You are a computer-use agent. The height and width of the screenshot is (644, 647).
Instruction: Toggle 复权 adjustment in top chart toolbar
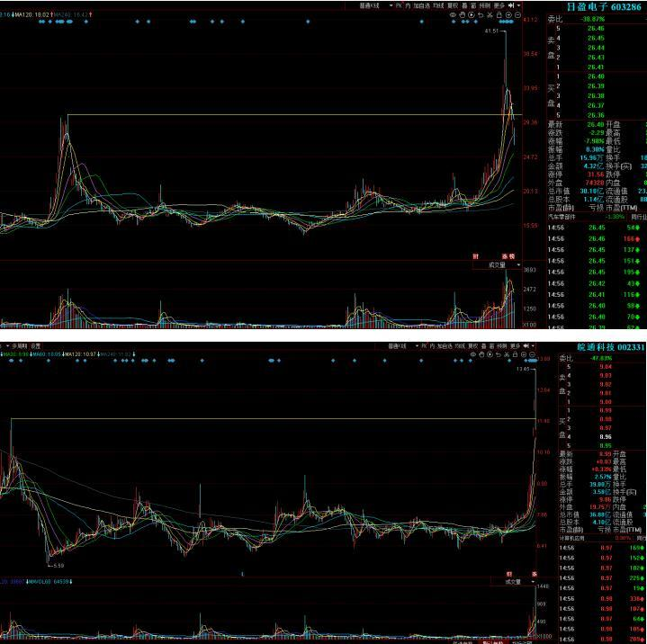coord(454,5)
